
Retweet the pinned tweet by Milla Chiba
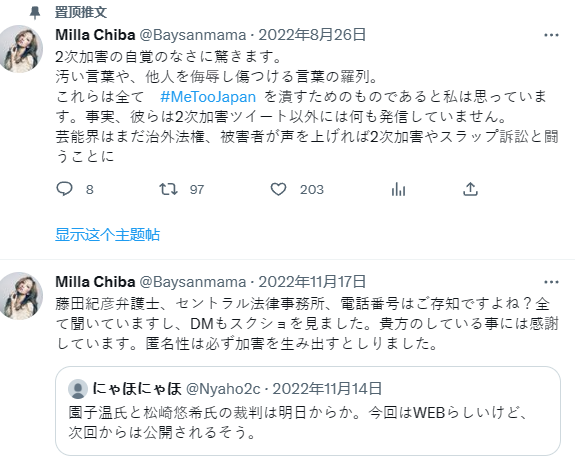pos(168,189)
